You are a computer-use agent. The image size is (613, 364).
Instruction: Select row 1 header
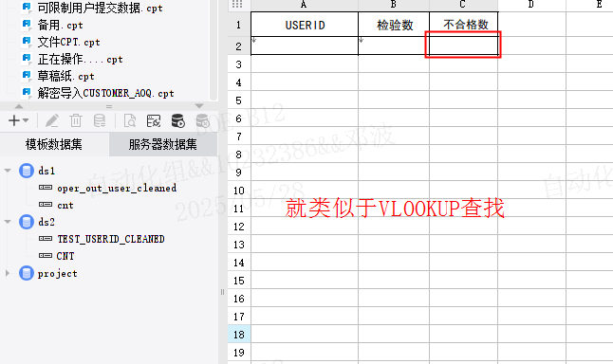tap(239, 25)
